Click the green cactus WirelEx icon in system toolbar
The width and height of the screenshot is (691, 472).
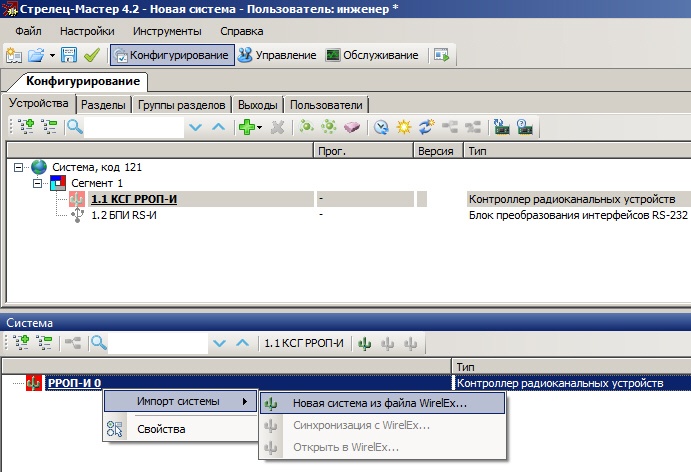point(364,343)
